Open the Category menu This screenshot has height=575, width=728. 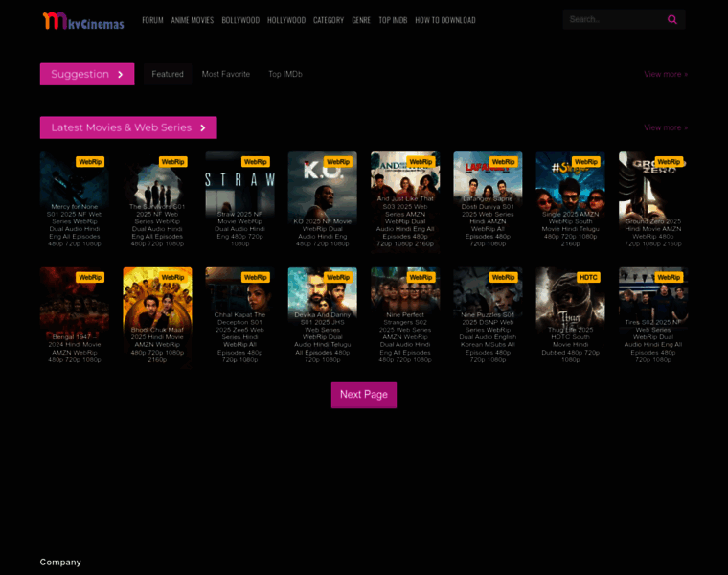pyautogui.click(x=329, y=20)
